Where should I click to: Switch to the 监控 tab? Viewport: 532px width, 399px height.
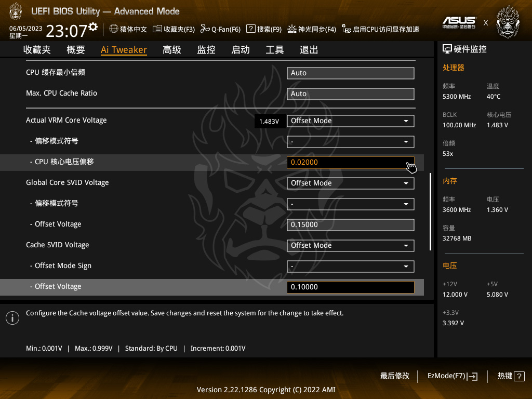click(206, 49)
